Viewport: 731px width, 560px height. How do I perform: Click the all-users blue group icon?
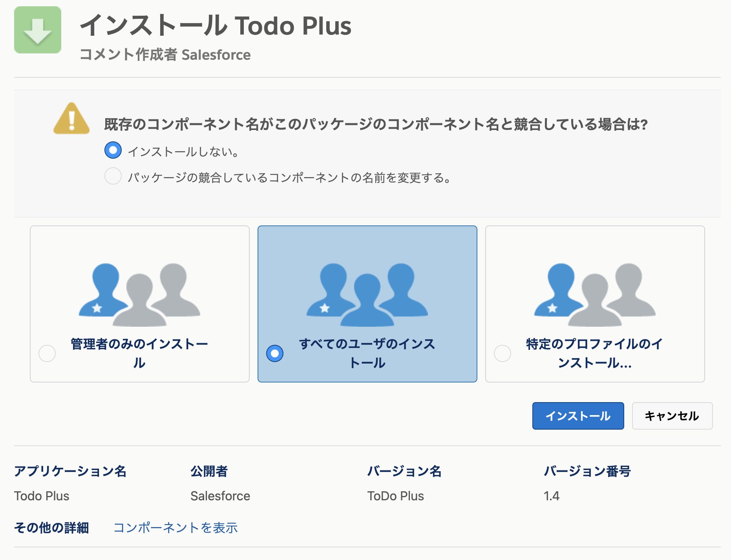[367, 295]
